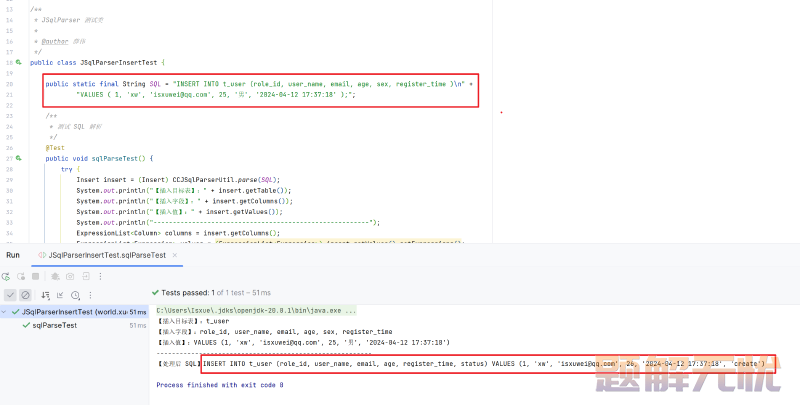Click line number 29 in the gutter
Viewport: 800px width, 405px height.
[9, 180]
